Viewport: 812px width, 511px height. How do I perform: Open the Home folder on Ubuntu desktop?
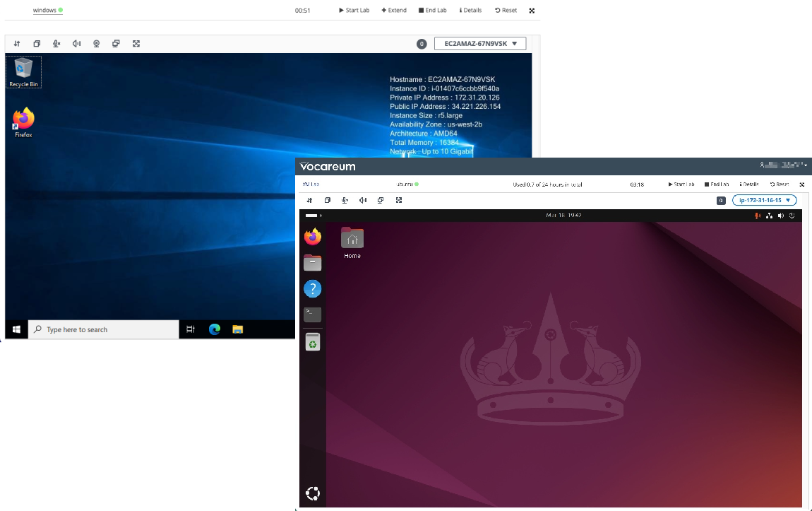[x=352, y=242]
